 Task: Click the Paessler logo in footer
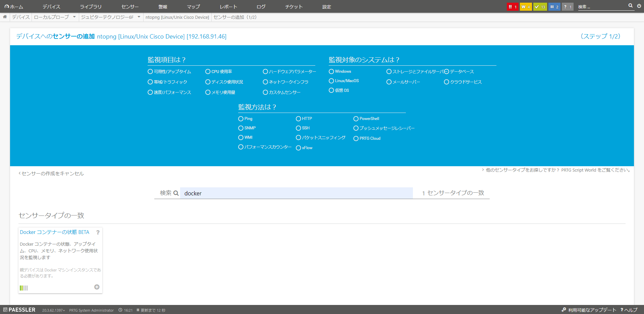19,310
